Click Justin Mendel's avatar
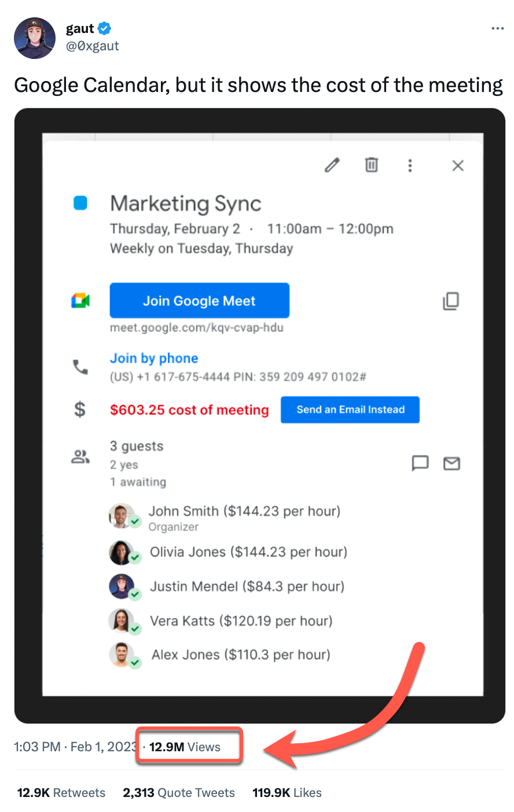The height and width of the screenshot is (812, 514). (122, 586)
